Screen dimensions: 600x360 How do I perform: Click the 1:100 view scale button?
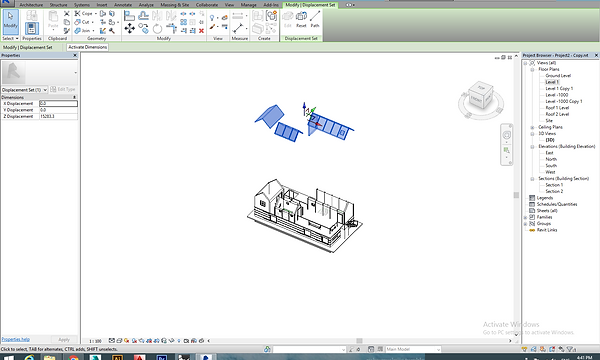point(95,341)
